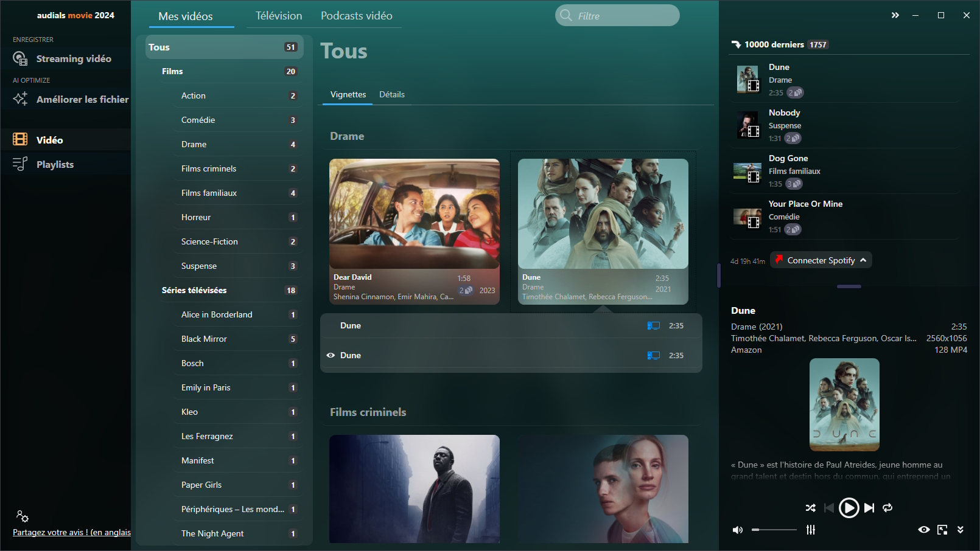Click eye icon on playing Dune row
980x551 pixels.
(331, 356)
